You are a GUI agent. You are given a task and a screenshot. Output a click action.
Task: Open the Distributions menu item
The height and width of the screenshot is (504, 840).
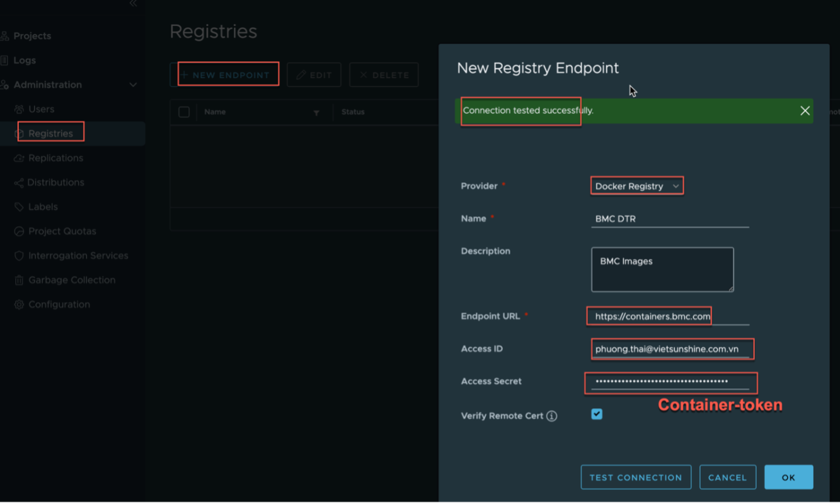coord(55,183)
